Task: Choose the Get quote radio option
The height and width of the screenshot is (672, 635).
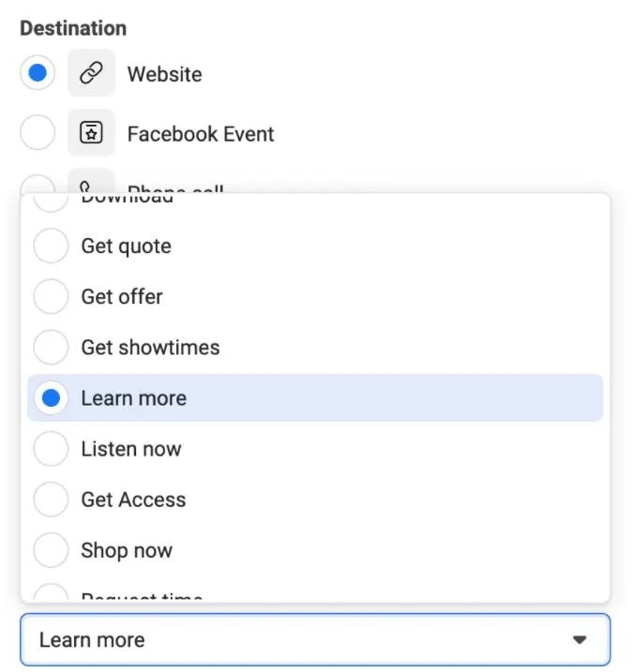Action: (51, 246)
